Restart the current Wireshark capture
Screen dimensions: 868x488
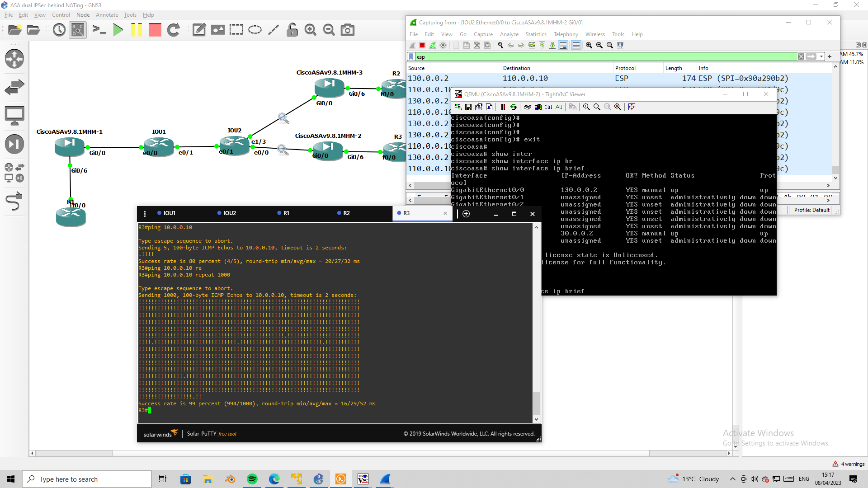433,45
